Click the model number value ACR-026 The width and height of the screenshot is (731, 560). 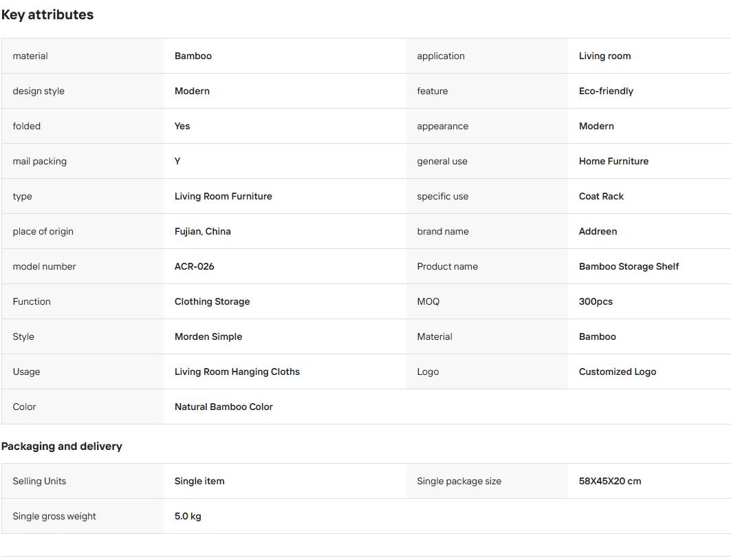195,266
